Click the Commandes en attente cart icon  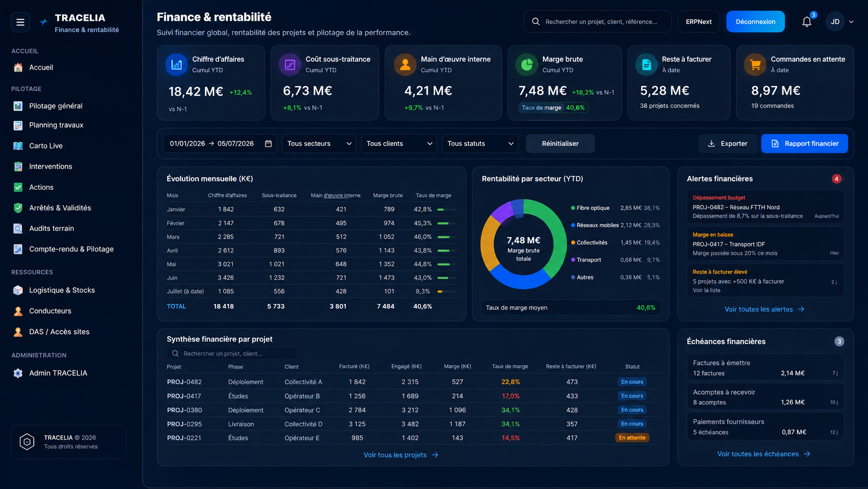(x=755, y=64)
